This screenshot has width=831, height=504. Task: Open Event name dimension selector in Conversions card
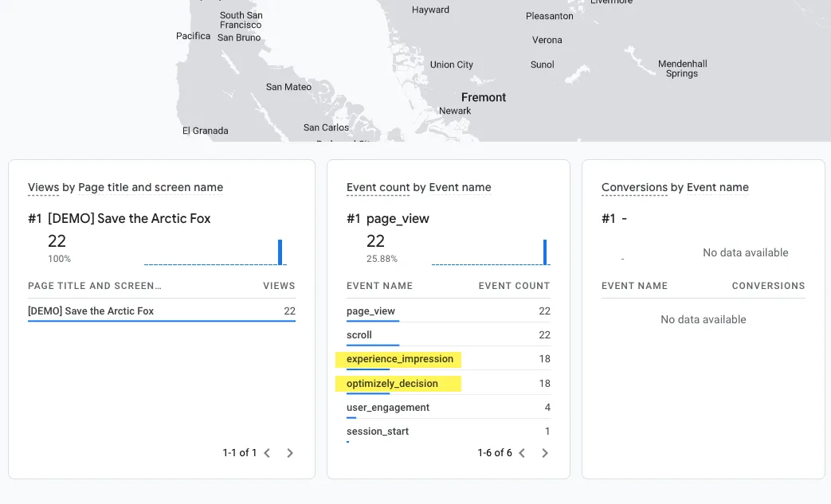tap(718, 187)
